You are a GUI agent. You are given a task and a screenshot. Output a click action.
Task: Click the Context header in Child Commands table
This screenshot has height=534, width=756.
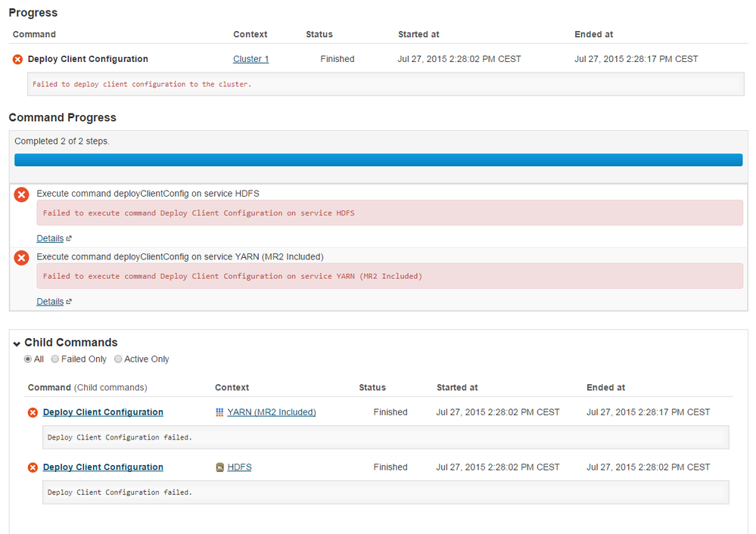(232, 387)
